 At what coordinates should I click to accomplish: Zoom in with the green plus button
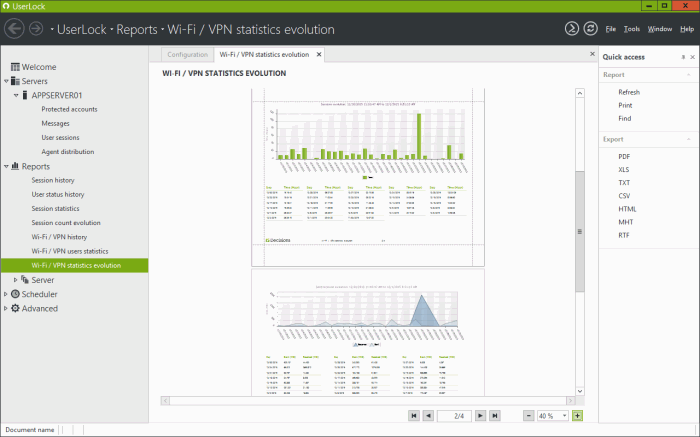pyautogui.click(x=577, y=416)
